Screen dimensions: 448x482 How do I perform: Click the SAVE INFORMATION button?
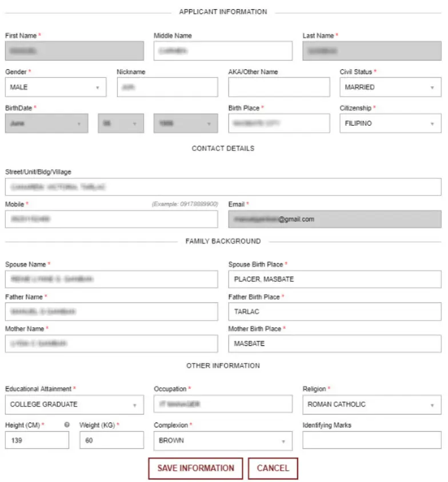[x=196, y=468]
